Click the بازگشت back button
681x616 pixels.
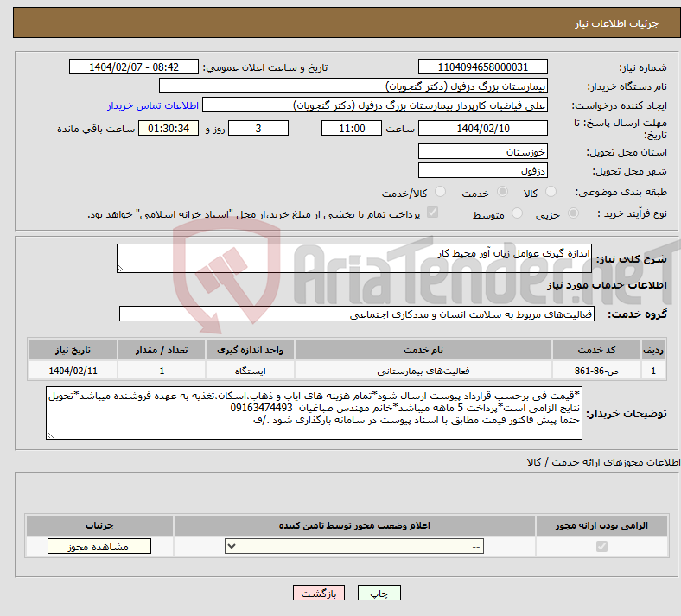[x=319, y=593]
